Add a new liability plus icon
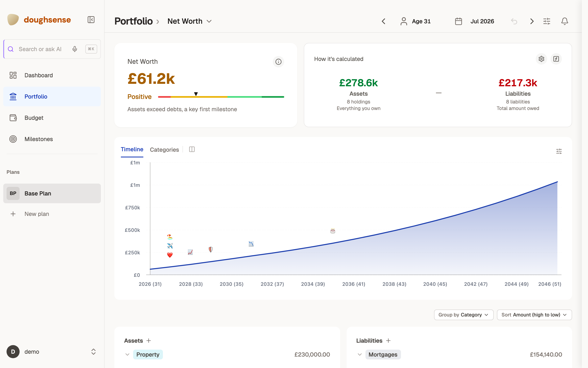The width and height of the screenshot is (588, 368). click(x=388, y=340)
